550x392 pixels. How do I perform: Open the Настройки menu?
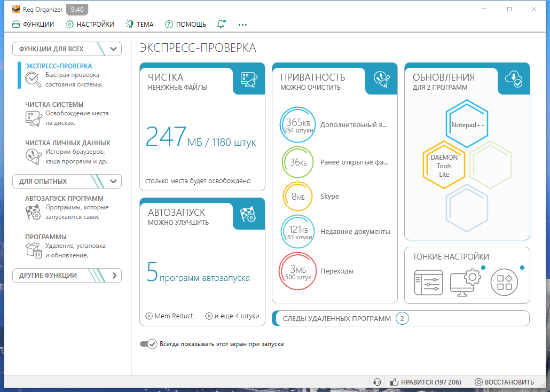[x=90, y=24]
